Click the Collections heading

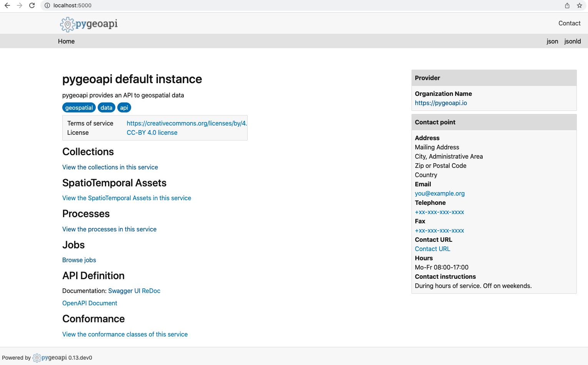click(x=88, y=152)
